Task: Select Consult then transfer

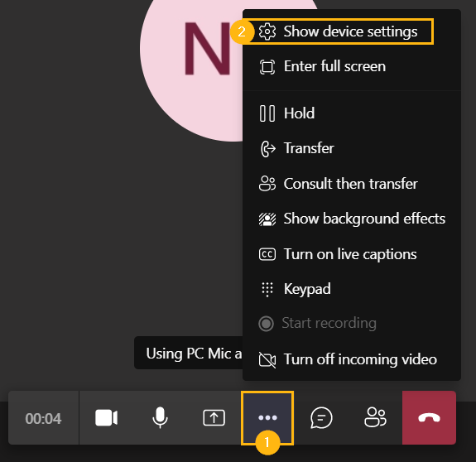Action: [x=352, y=184]
